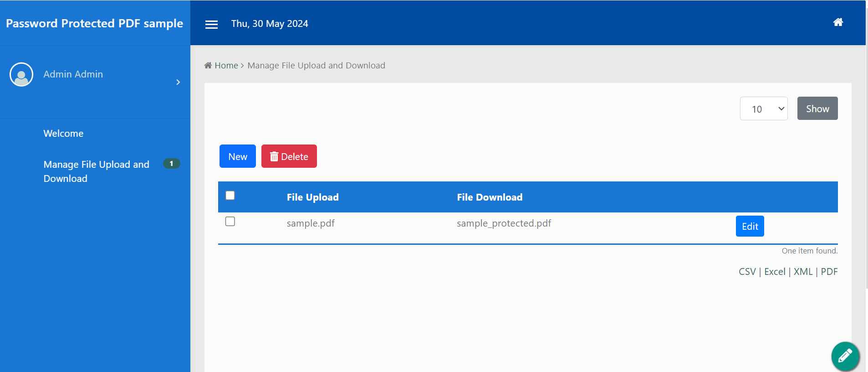Click the New button
This screenshot has width=868, height=372.
click(x=237, y=156)
